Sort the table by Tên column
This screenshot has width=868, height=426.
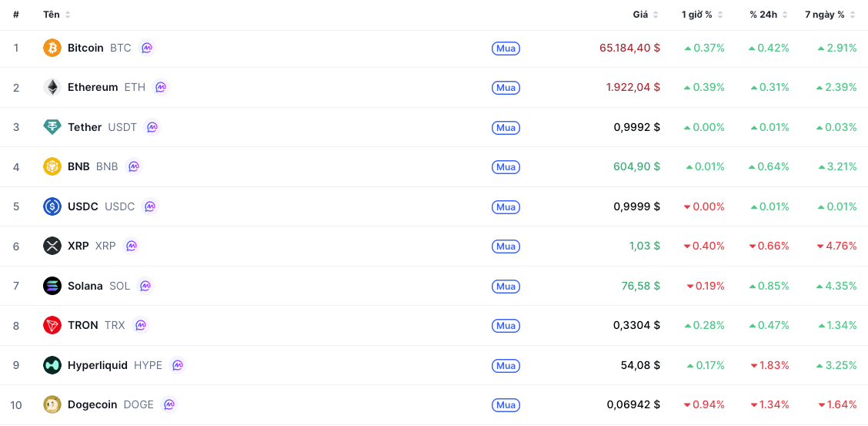click(x=57, y=15)
